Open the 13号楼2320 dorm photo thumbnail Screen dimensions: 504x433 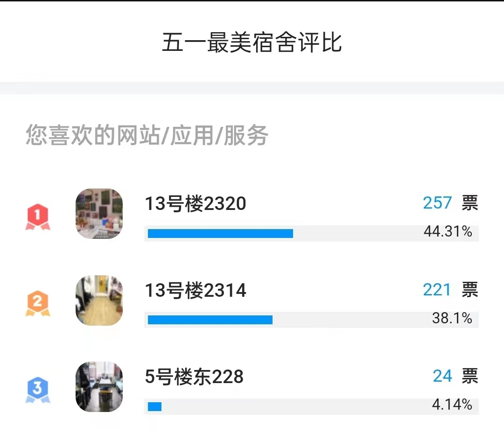[x=99, y=214]
